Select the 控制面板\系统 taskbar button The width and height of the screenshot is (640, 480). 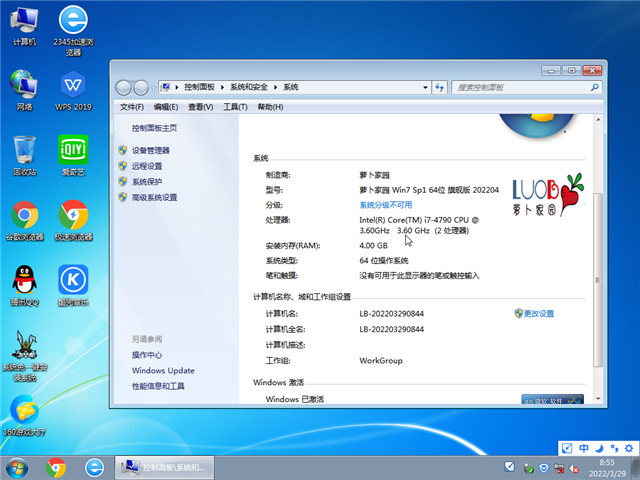(164, 468)
